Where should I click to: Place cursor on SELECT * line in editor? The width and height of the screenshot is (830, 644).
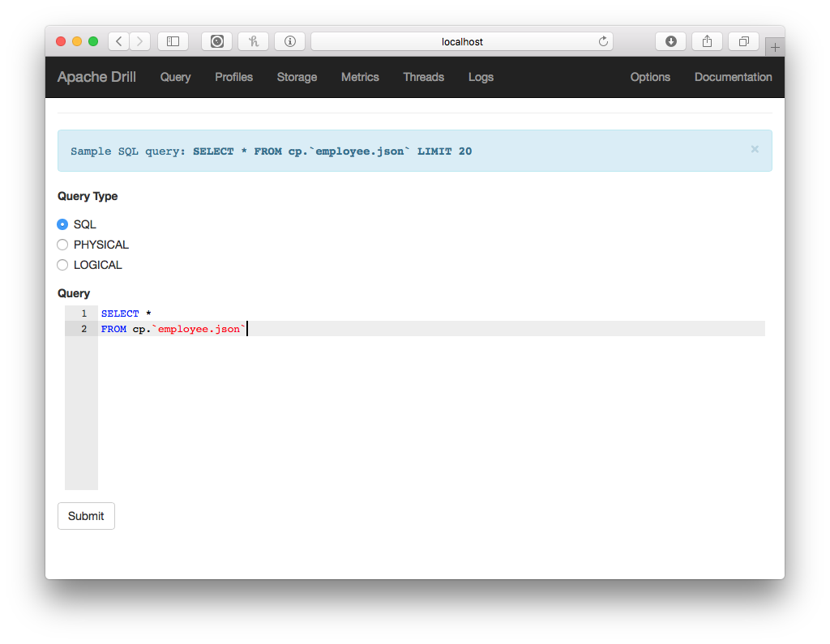(431, 313)
